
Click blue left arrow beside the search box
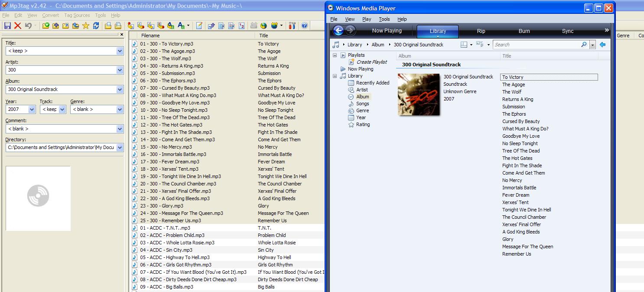click(602, 44)
